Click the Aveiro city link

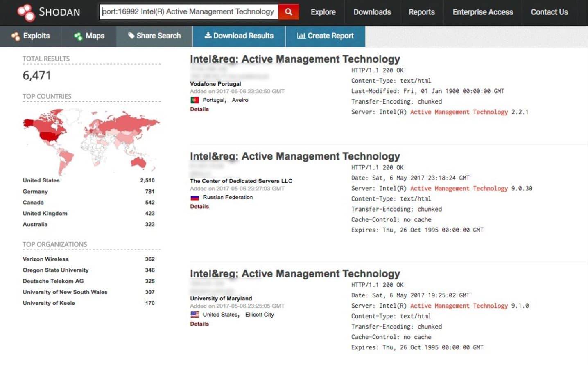coord(240,100)
